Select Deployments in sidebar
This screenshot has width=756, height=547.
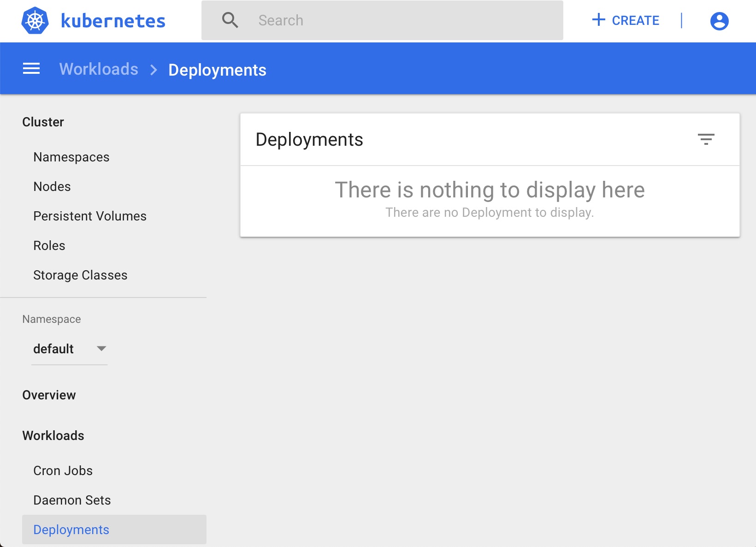(x=114, y=529)
